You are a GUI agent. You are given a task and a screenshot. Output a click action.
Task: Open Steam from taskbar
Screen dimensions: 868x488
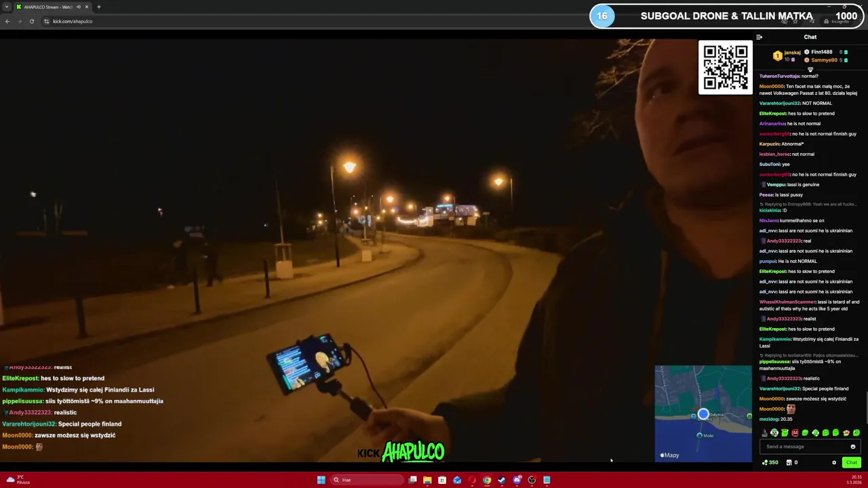[x=502, y=480]
